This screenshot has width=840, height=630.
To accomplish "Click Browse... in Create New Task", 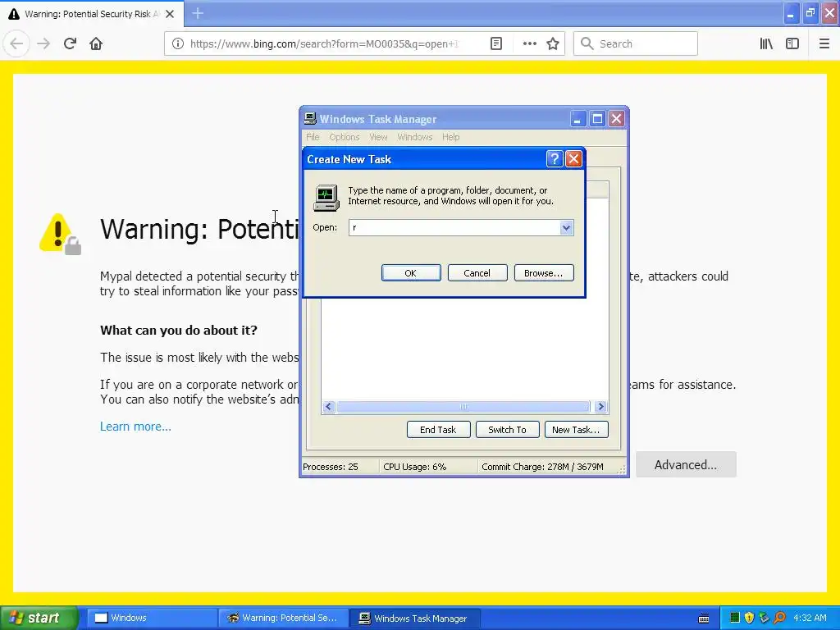I will click(543, 272).
